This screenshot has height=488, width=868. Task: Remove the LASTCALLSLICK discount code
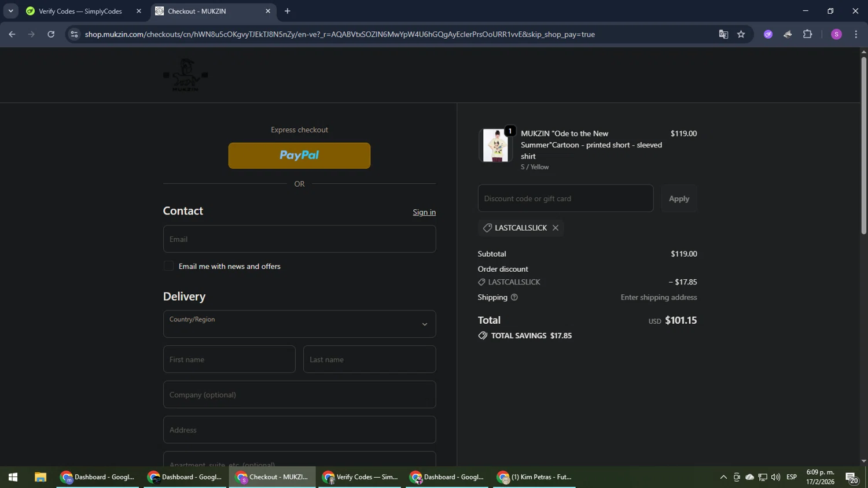click(556, 228)
